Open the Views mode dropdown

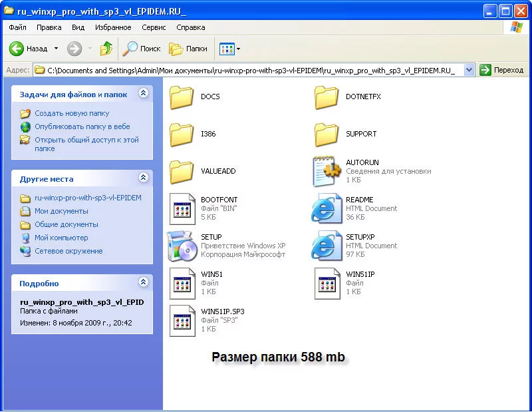(x=229, y=49)
